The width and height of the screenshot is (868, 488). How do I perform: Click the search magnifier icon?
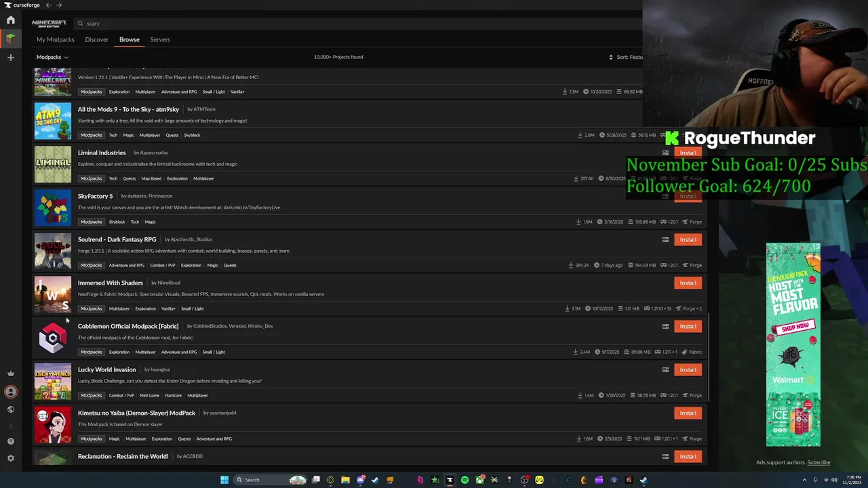pyautogui.click(x=81, y=24)
